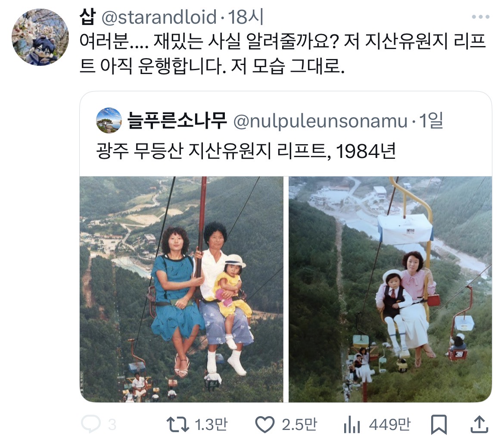
Task: Open quoted tweet's 1일 timestamp
Action: (431, 121)
